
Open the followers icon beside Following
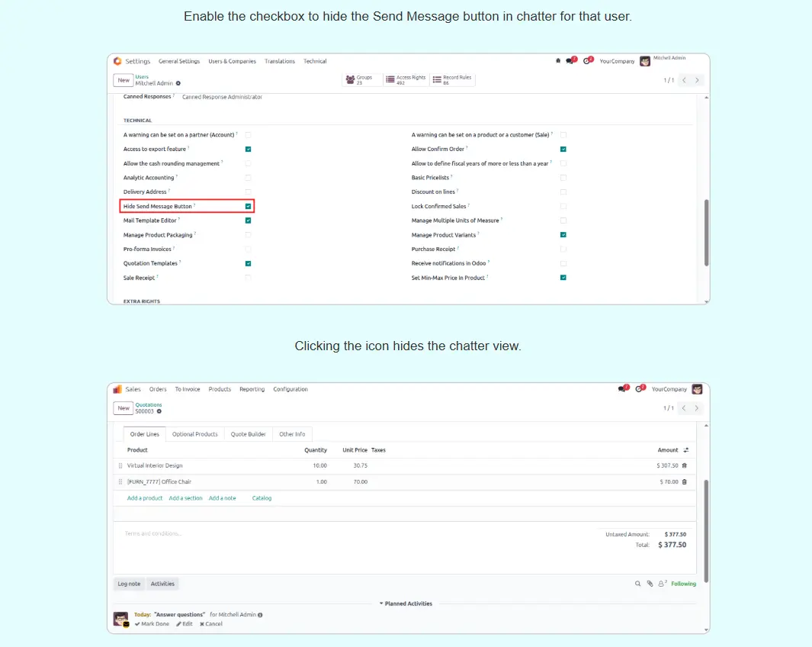(662, 584)
